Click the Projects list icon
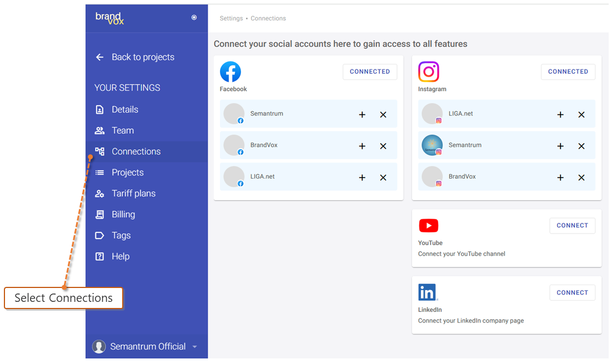 click(x=99, y=173)
